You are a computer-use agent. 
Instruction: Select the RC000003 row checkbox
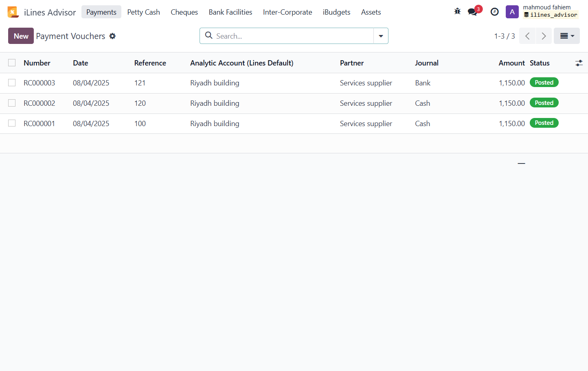(12, 83)
